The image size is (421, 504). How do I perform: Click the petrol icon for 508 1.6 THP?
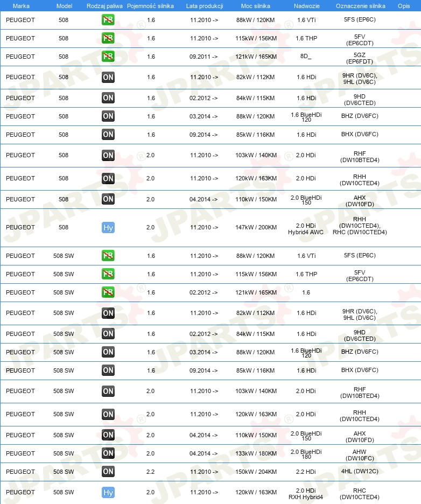click(x=108, y=38)
